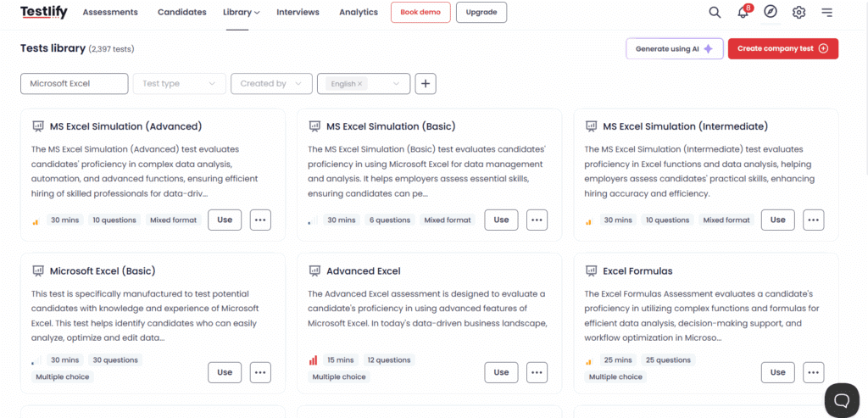The width and height of the screenshot is (868, 418).
Task: Go to the Candidates tab
Action: [x=182, y=12]
